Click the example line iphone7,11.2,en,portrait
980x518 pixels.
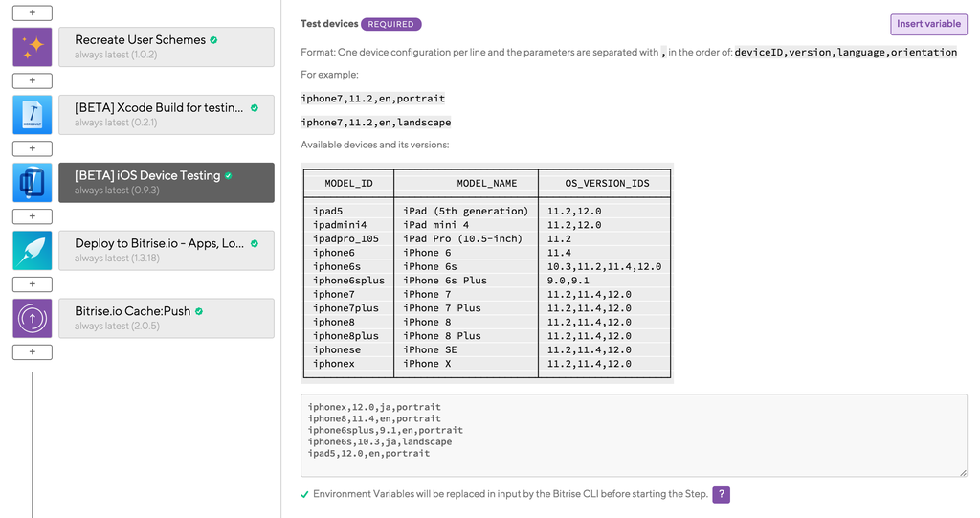click(x=373, y=99)
